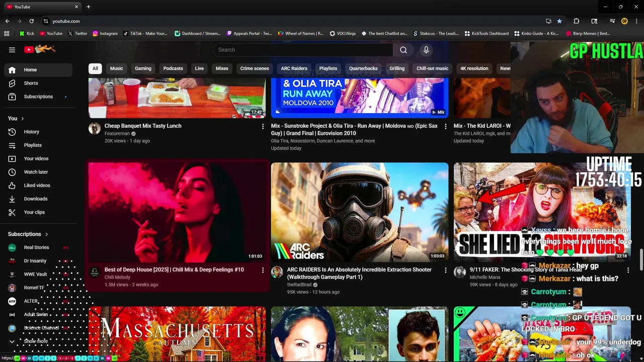The image size is (644, 362).
Task: Open Downloads in the sidebar
Action: pyautogui.click(x=38, y=199)
